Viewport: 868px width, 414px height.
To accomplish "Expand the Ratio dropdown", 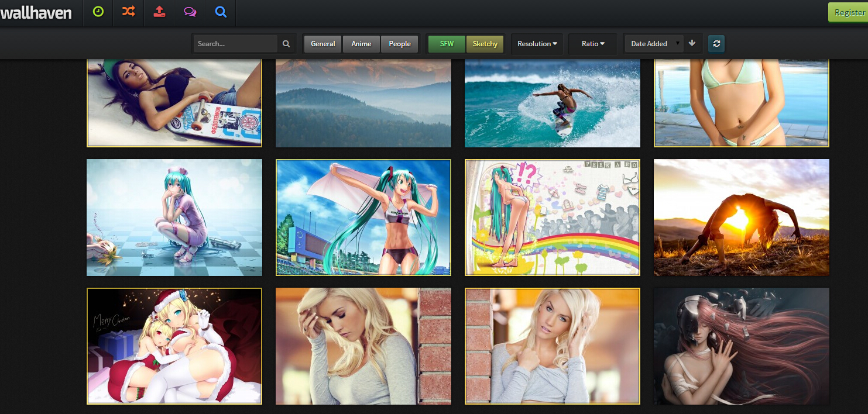I will coord(593,44).
